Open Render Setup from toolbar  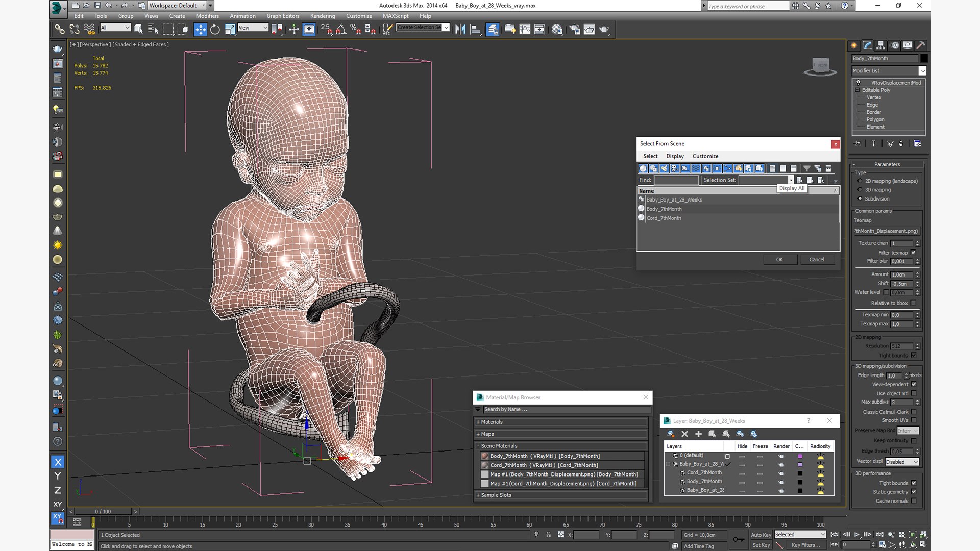pyautogui.click(x=574, y=29)
